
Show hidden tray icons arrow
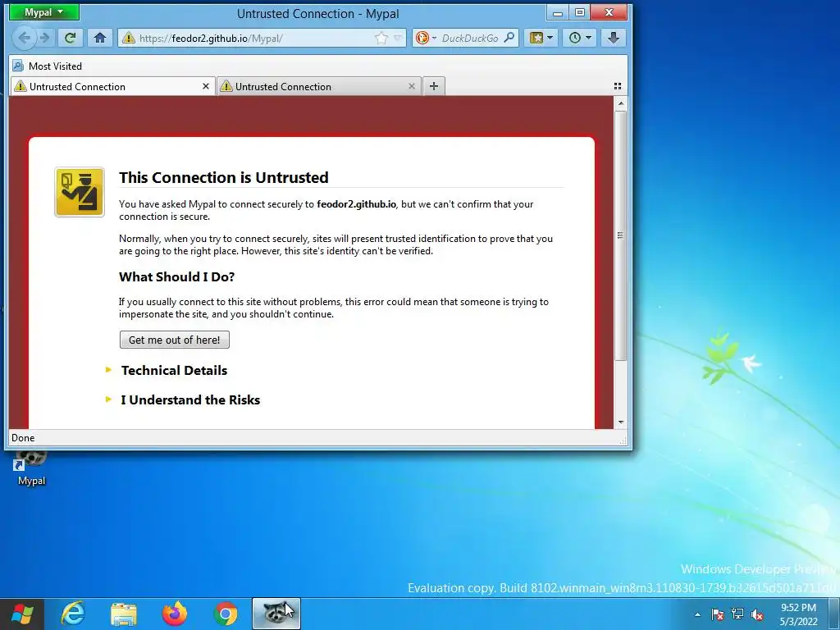click(697, 614)
